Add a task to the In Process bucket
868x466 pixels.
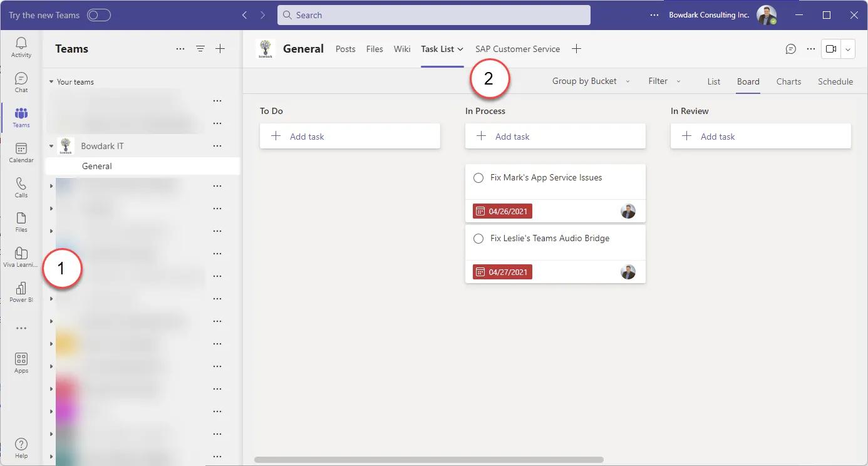click(x=555, y=136)
